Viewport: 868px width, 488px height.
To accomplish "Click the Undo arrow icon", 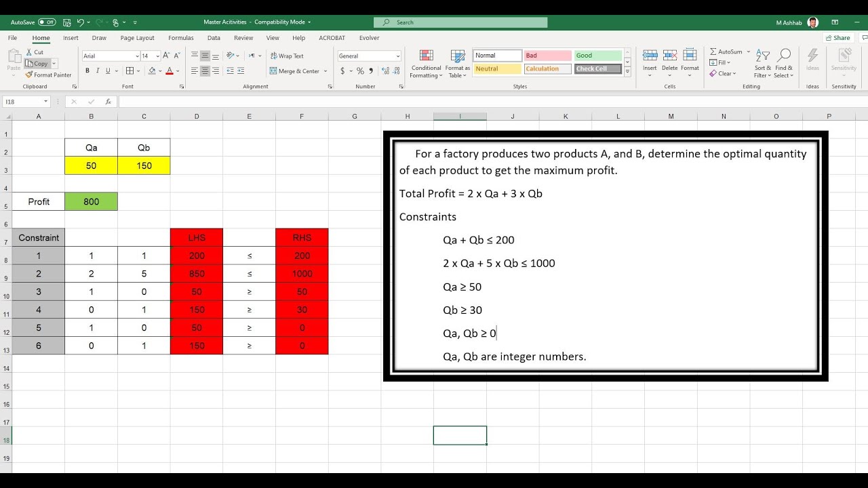I will click(x=81, y=22).
